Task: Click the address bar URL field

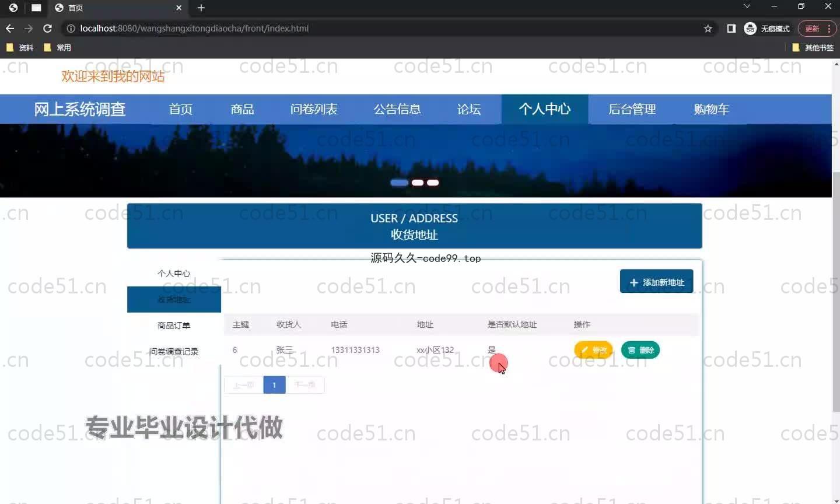Action: 385,29
